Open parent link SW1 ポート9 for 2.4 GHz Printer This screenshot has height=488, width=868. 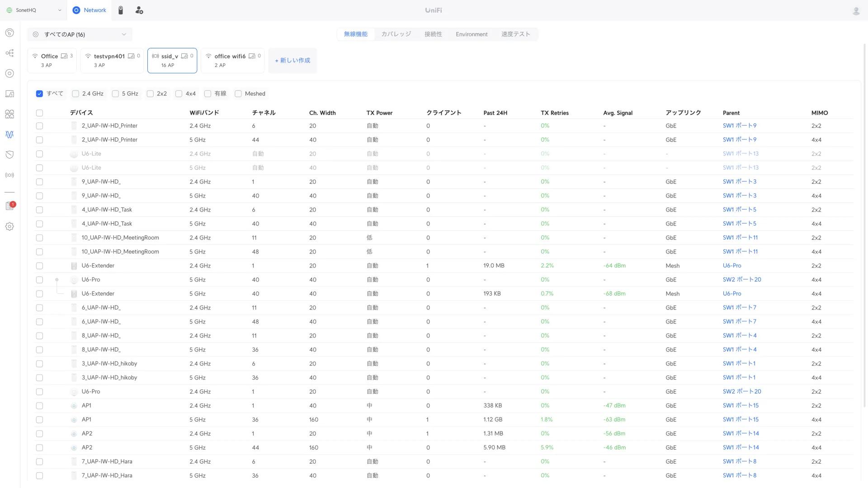pyautogui.click(x=739, y=126)
